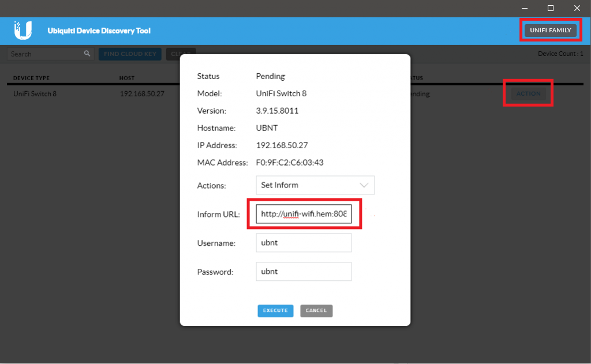The height and width of the screenshot is (364, 591).
Task: Click the Hostname value UBNT
Action: (x=267, y=127)
